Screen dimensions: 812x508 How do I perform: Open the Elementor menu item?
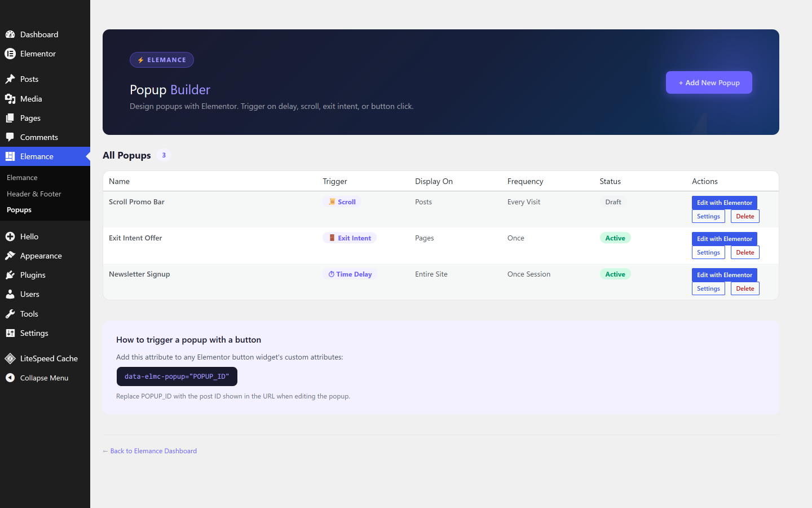(45, 54)
